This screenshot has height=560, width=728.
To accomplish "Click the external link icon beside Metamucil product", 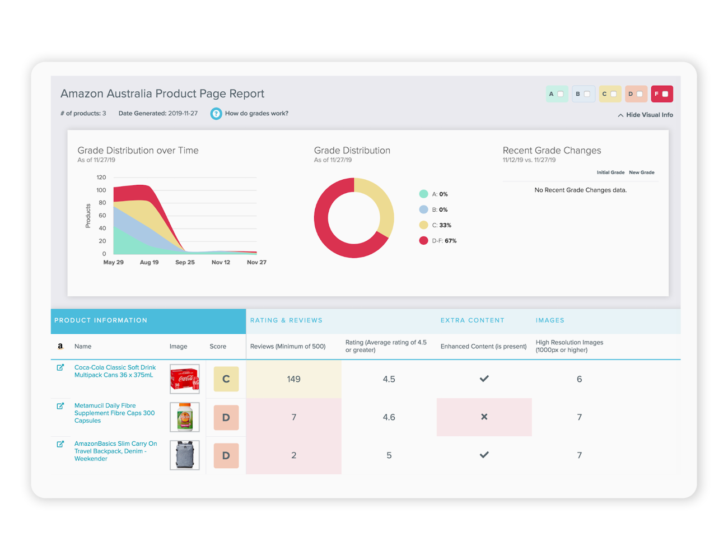I will 60,405.
